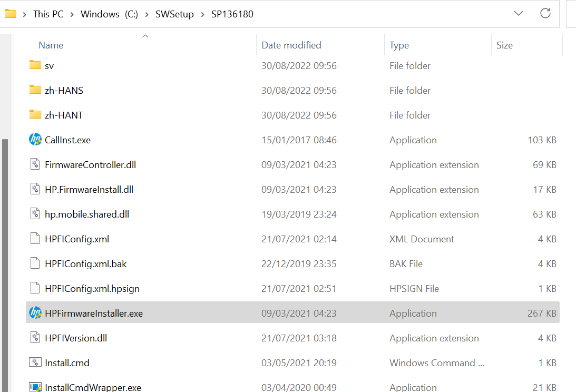Open the address bar history dropdown
576x392 pixels.
point(519,14)
